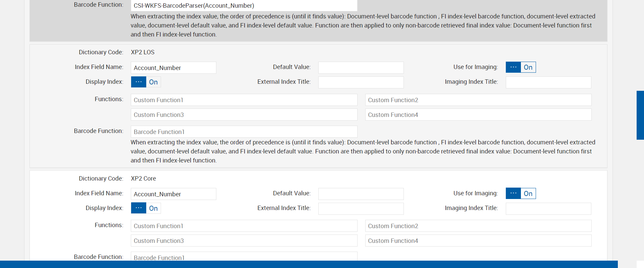The image size is (644, 268).
Task: Click Custom Function1 field in XP2 Core section
Action: click(244, 226)
